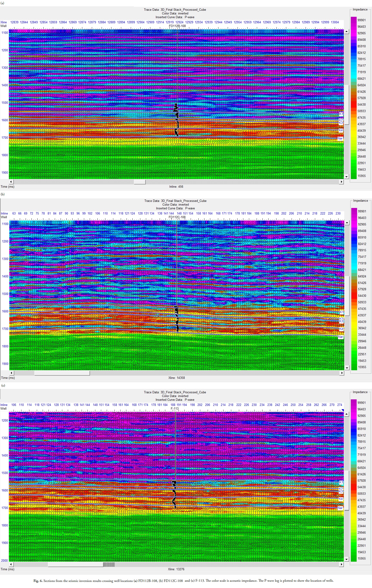Click scroll-right arrow below Xline 14358 section
The width and height of the screenshot is (372, 588).
click(342, 373)
